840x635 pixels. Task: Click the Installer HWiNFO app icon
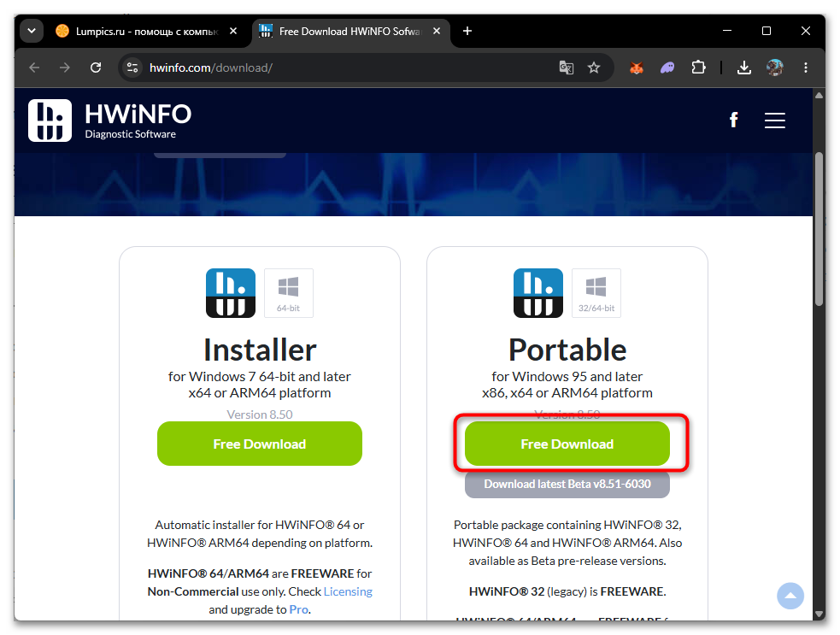(x=231, y=293)
